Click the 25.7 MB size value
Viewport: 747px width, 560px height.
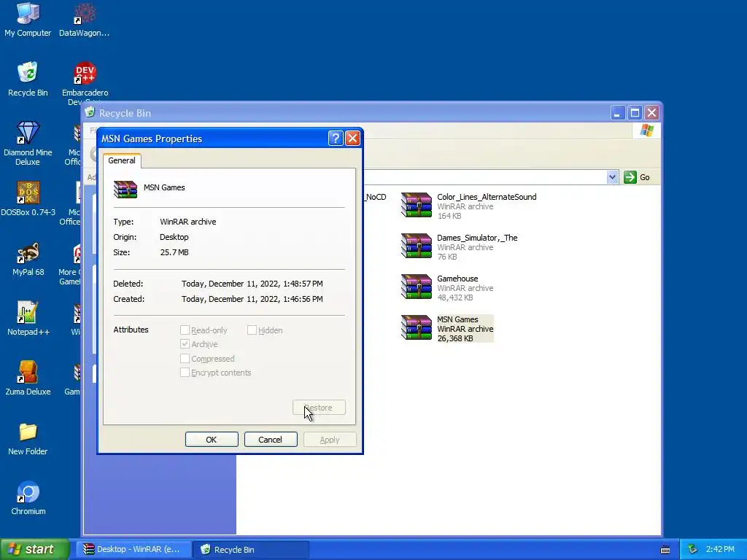174,252
